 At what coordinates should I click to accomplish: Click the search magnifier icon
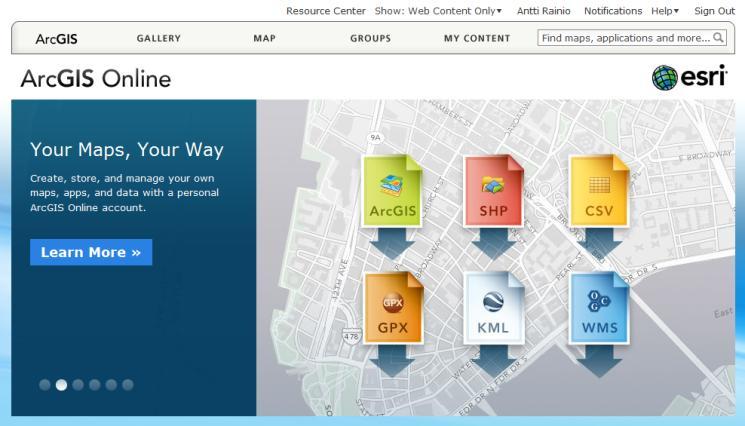coord(718,38)
